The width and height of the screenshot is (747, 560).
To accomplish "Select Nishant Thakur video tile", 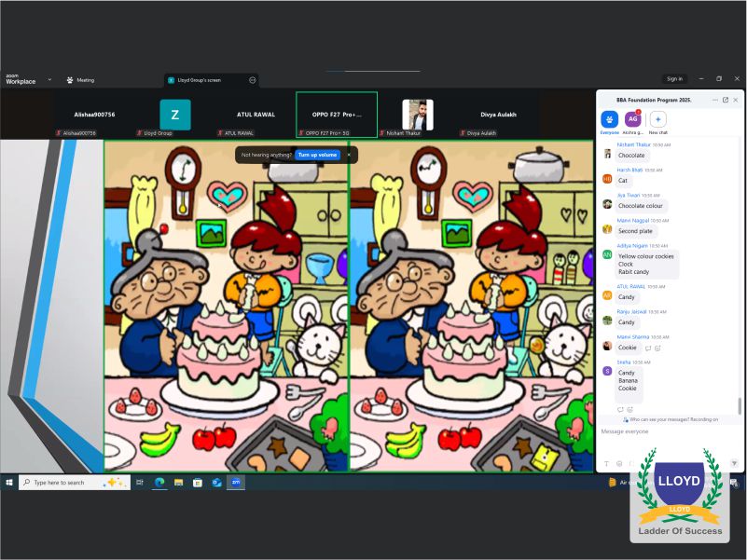I will coord(418,115).
